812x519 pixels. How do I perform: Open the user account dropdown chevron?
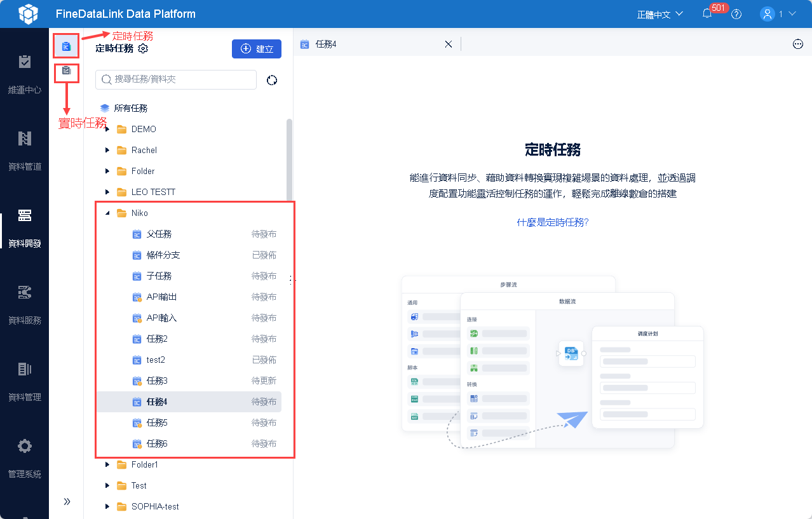click(792, 14)
